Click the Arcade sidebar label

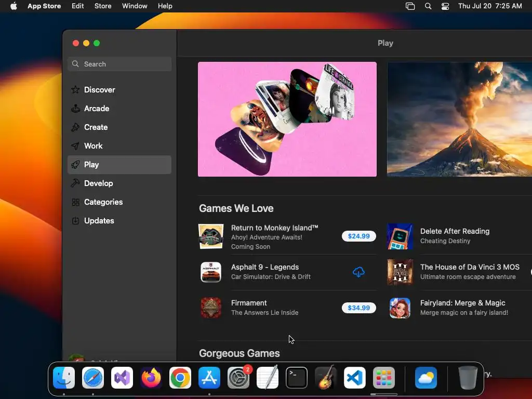[x=96, y=109]
